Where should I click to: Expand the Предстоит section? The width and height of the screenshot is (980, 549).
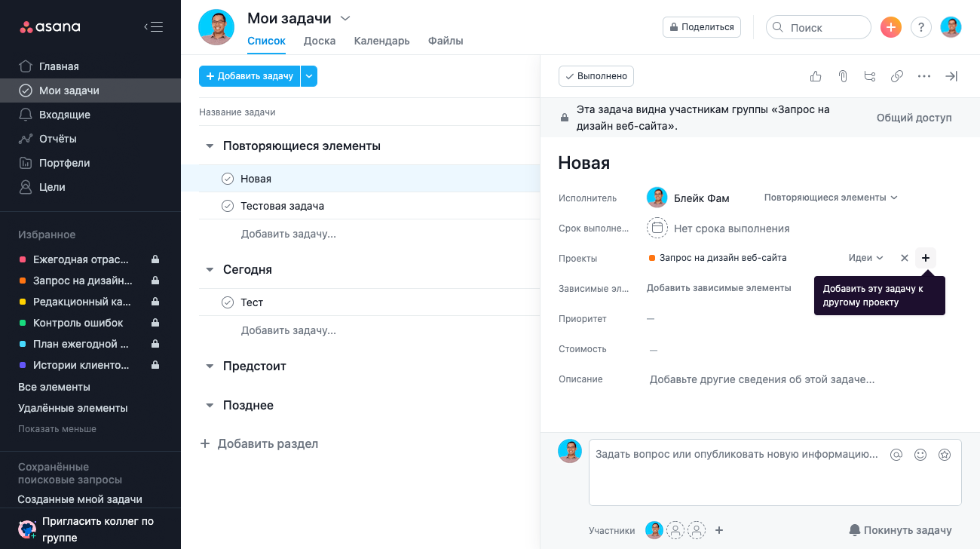(210, 367)
